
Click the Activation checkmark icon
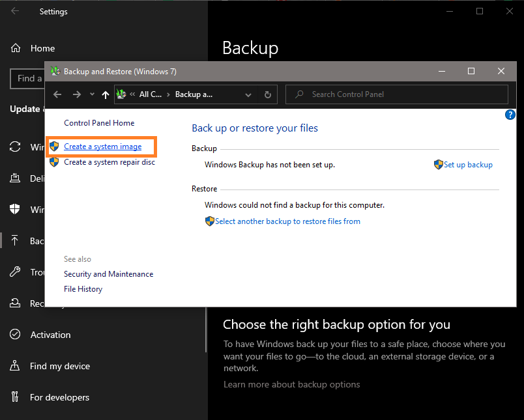[x=15, y=334]
